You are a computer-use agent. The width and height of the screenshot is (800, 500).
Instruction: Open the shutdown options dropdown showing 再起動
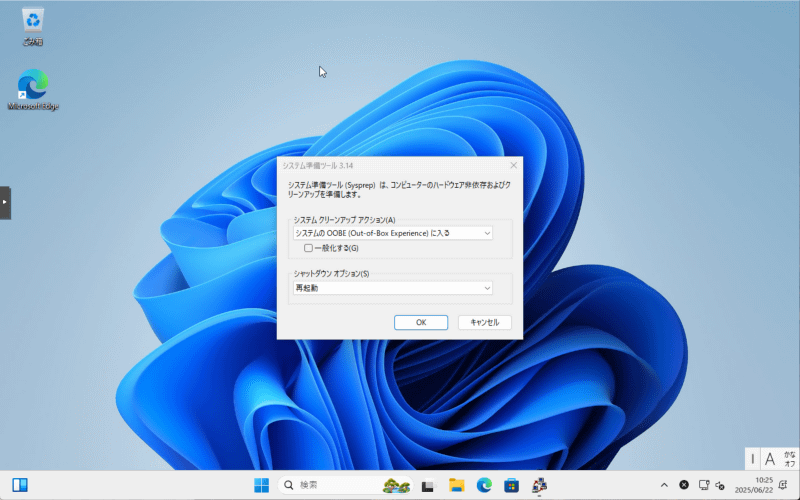(x=393, y=288)
